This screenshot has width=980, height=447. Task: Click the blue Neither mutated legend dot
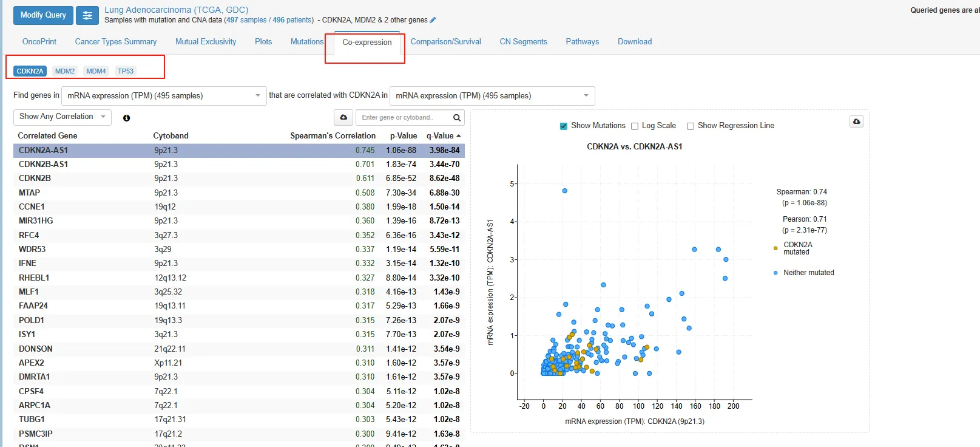(776, 273)
